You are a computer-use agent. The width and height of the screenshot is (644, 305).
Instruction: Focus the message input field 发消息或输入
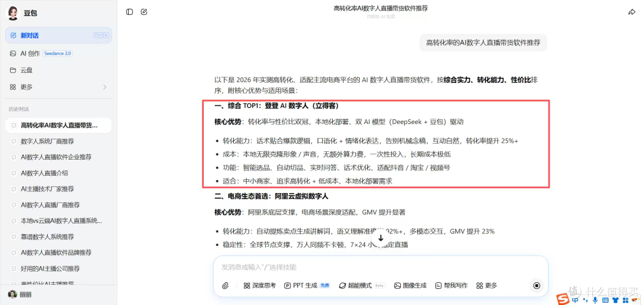[380, 267]
